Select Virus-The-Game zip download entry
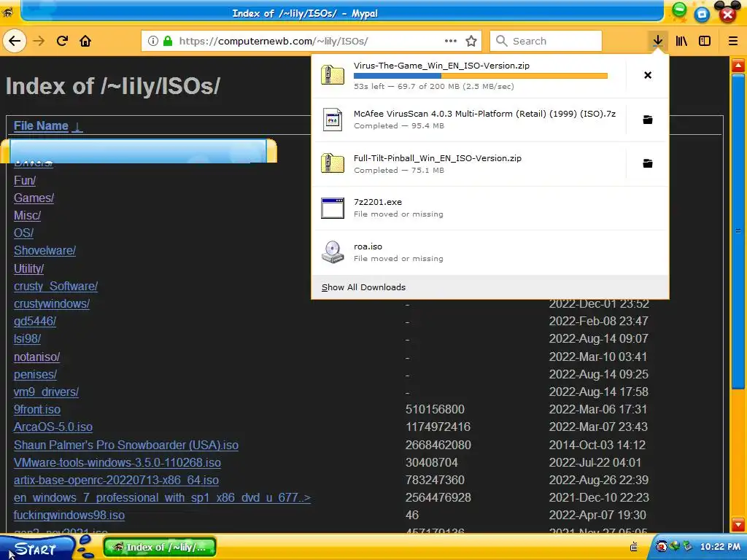The width and height of the screenshot is (747, 560). pos(468,76)
